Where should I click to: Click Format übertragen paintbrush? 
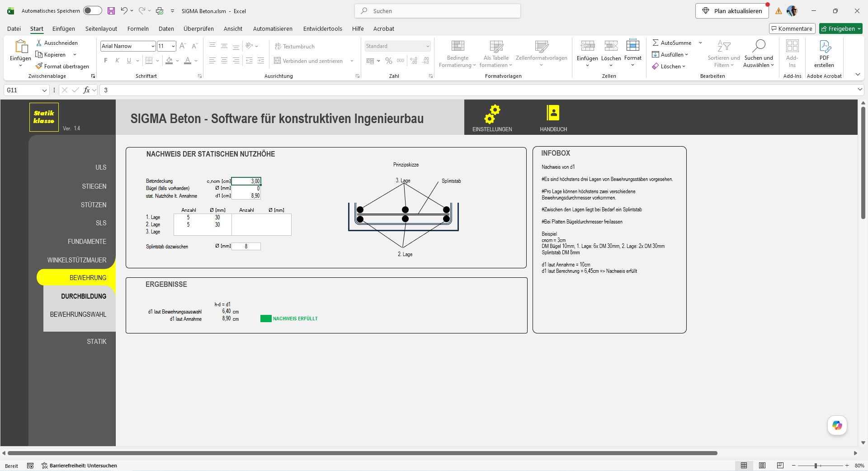(x=62, y=67)
